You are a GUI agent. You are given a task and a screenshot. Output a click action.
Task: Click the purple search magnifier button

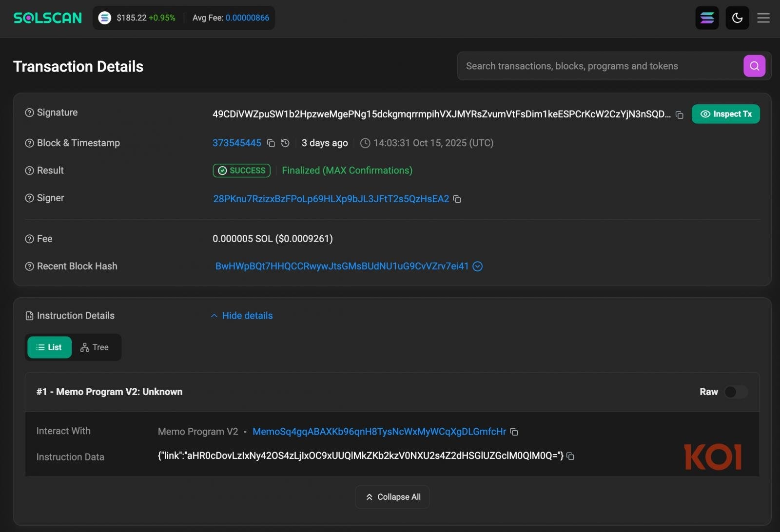[754, 66]
